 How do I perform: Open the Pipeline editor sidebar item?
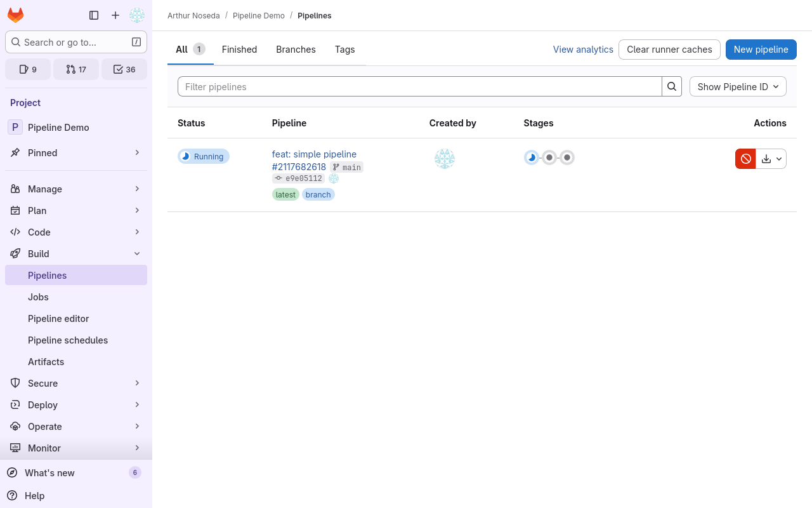click(x=58, y=318)
